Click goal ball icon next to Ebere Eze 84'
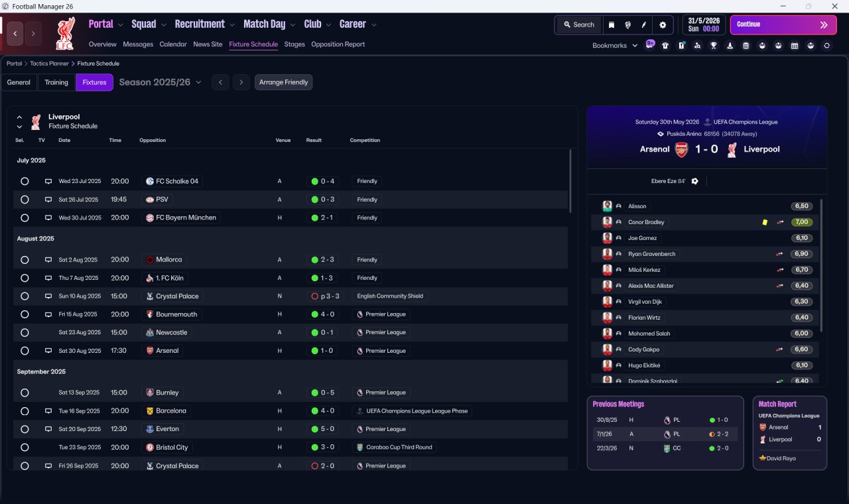Image resolution: width=849 pixels, height=504 pixels. point(694,181)
